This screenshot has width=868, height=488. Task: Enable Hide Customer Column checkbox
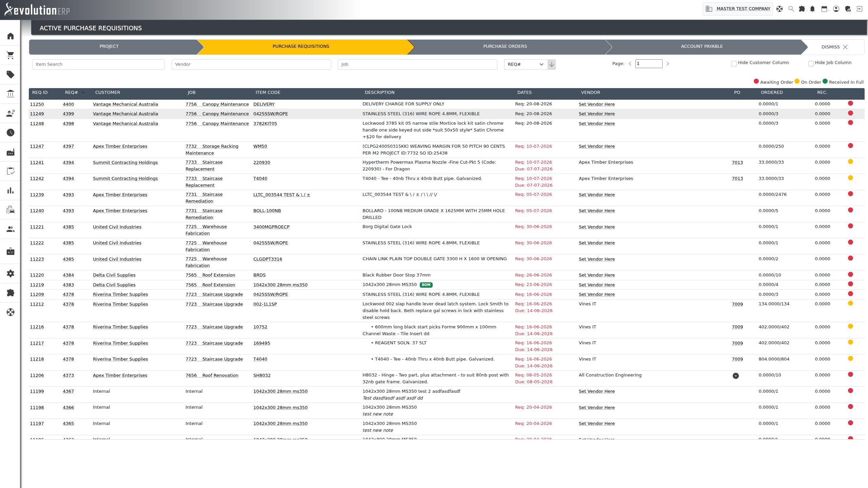coord(734,64)
